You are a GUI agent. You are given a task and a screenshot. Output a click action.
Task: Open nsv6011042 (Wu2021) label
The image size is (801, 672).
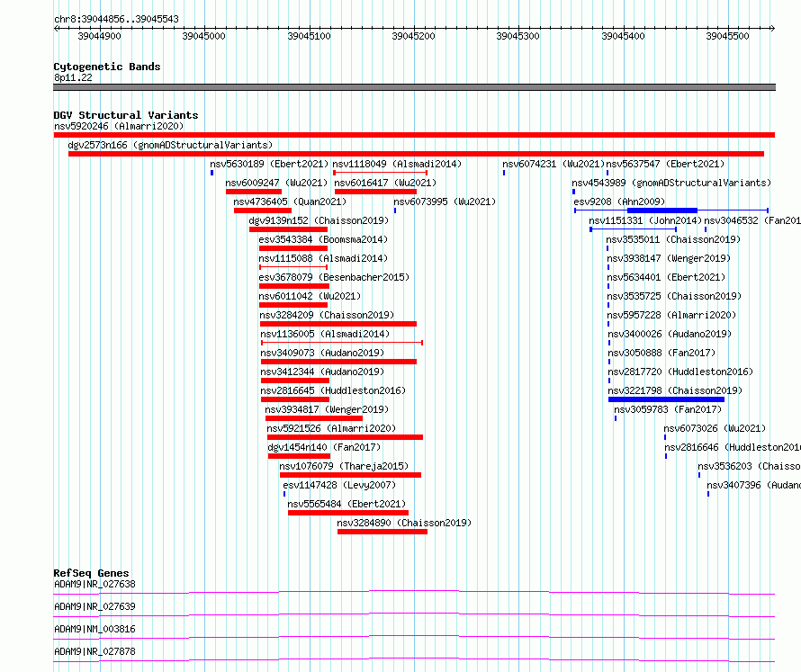[310, 296]
